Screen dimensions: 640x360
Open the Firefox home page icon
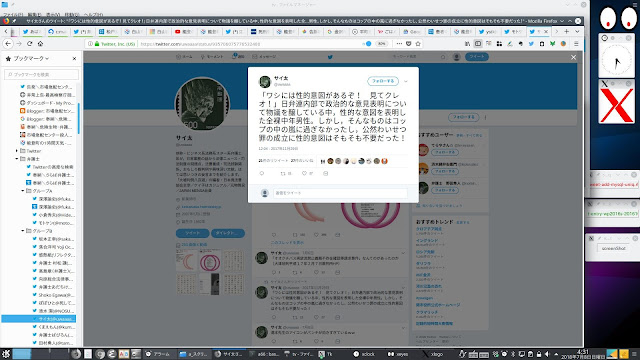pyautogui.click(x=40, y=44)
